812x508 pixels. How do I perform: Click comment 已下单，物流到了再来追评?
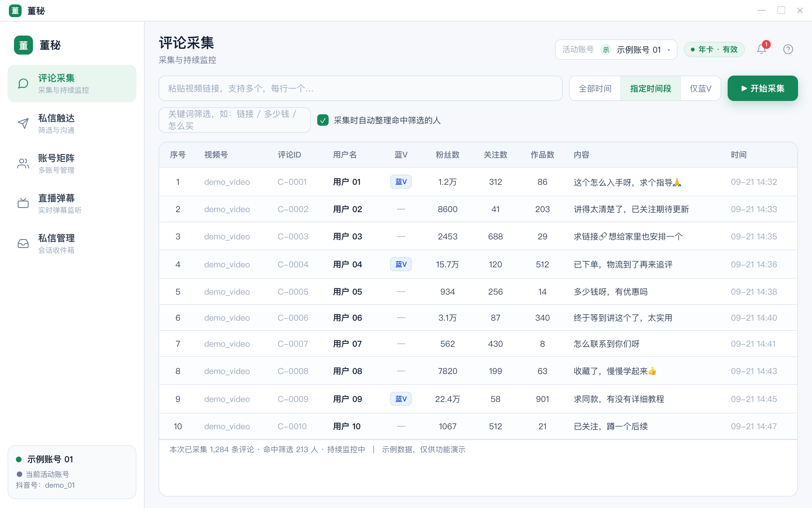tap(623, 264)
